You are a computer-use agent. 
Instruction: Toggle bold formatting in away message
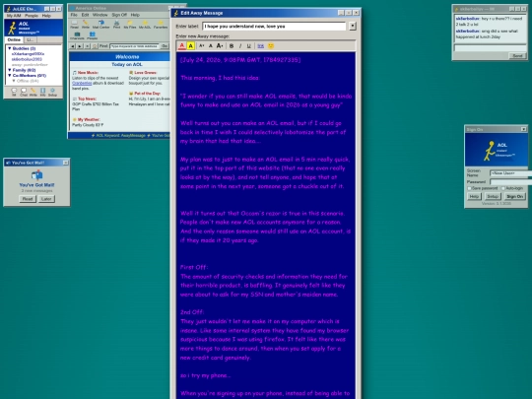pyautogui.click(x=232, y=45)
